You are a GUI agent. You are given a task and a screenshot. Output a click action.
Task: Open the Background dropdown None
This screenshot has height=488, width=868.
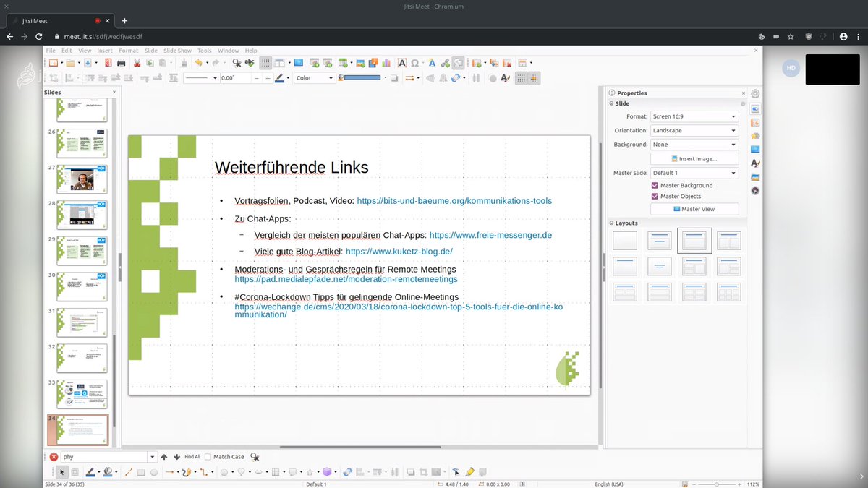694,145
